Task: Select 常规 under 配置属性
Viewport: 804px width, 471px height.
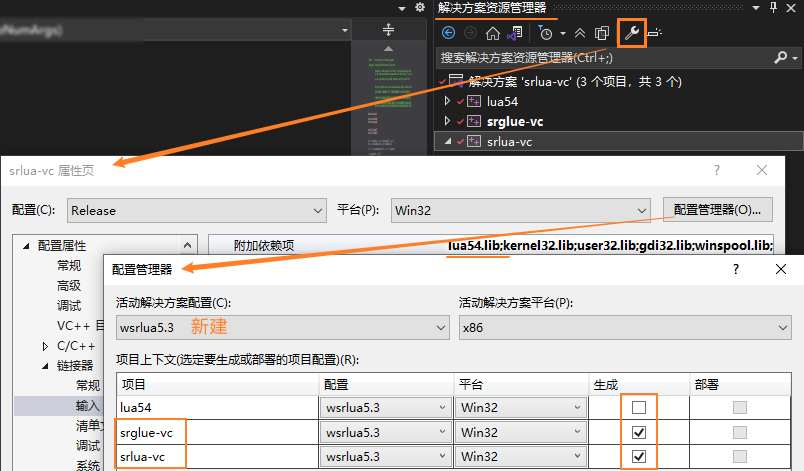Action: 69,265
